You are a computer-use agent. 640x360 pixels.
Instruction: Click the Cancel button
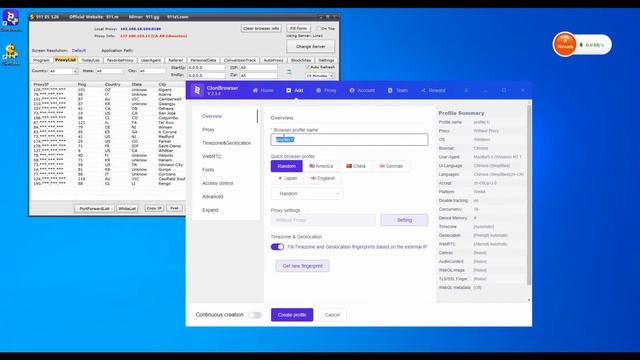pos(332,315)
